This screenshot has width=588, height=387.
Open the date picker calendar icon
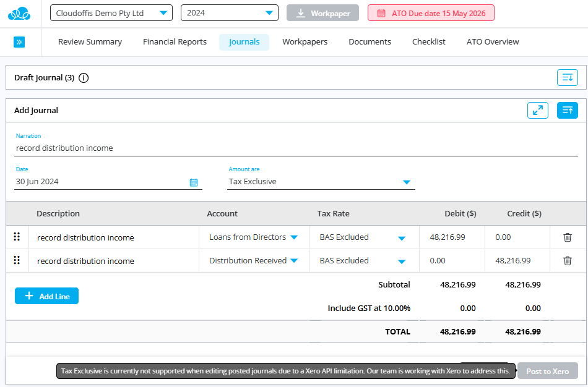[x=194, y=182]
